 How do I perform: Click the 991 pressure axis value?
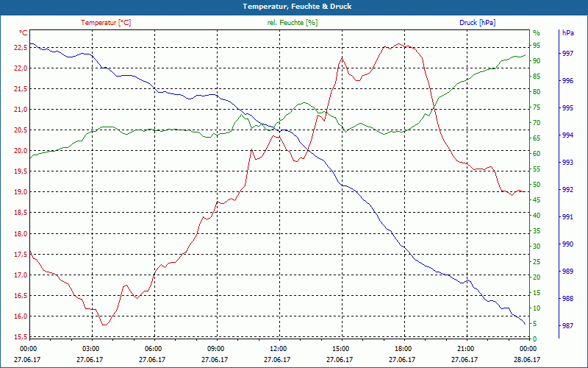click(x=567, y=217)
